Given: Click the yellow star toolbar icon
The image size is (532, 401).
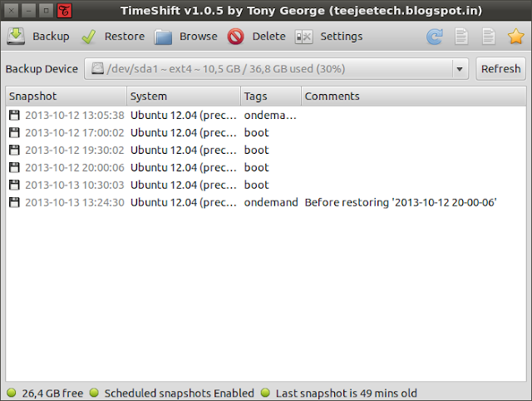Looking at the screenshot, I should point(515,37).
